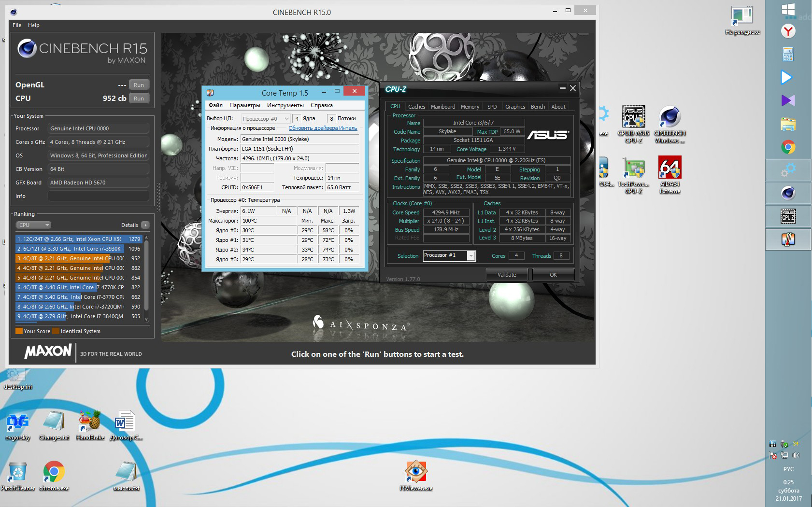Screen dimensions: 812x507
Task: Switch to the Memory tab in CPU-Z
Action: 470,107
